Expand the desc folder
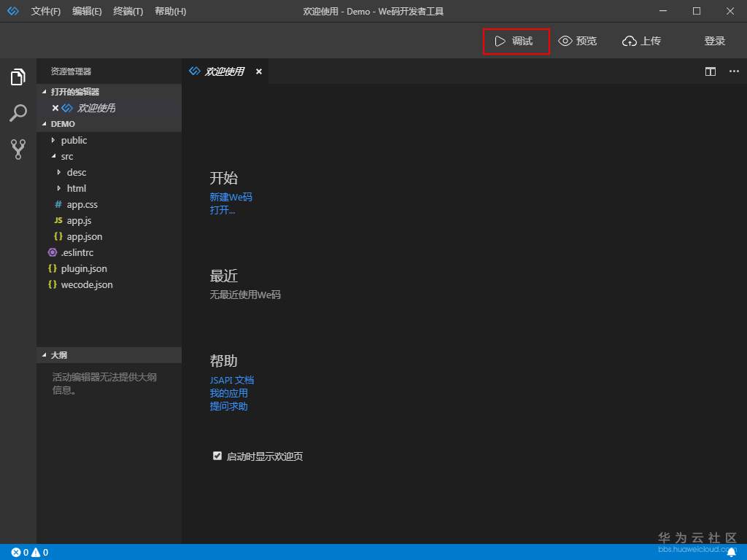Viewport: 747px width, 560px height. point(109,172)
